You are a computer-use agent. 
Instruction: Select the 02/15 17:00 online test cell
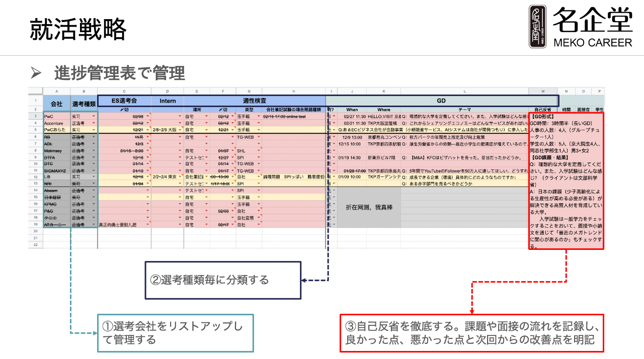click(293, 116)
